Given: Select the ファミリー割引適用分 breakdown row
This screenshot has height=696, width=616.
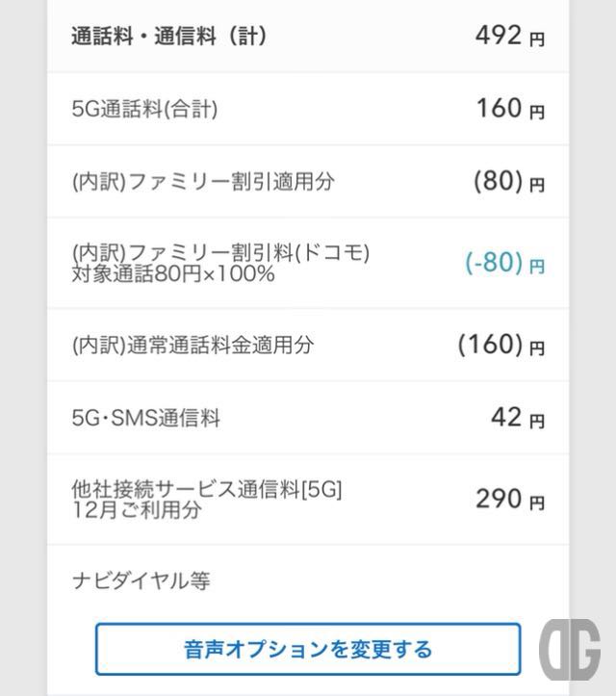Looking at the screenshot, I should [x=308, y=182].
